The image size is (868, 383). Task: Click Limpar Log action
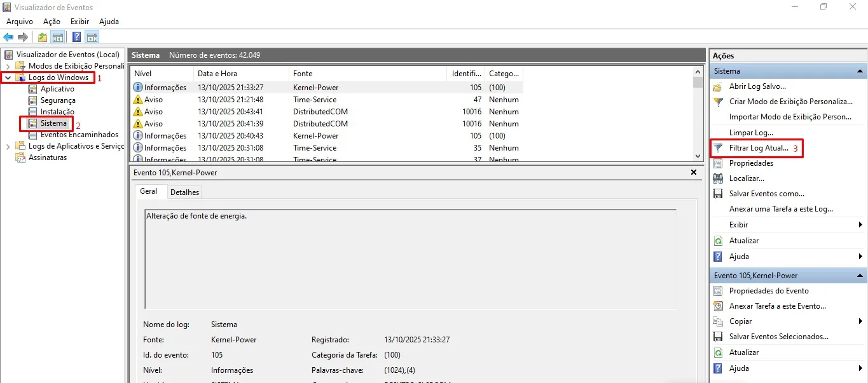click(x=751, y=133)
